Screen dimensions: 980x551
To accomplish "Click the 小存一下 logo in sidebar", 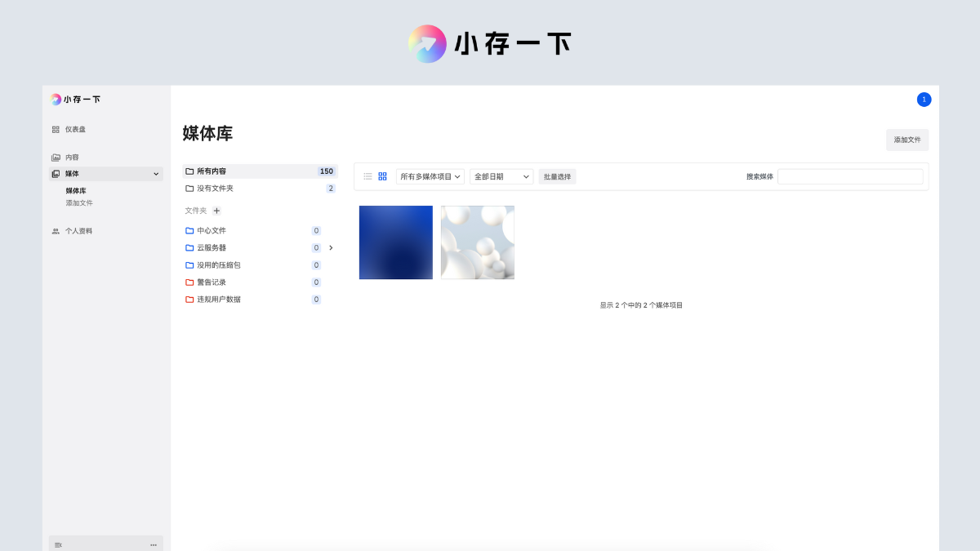I will (x=75, y=100).
